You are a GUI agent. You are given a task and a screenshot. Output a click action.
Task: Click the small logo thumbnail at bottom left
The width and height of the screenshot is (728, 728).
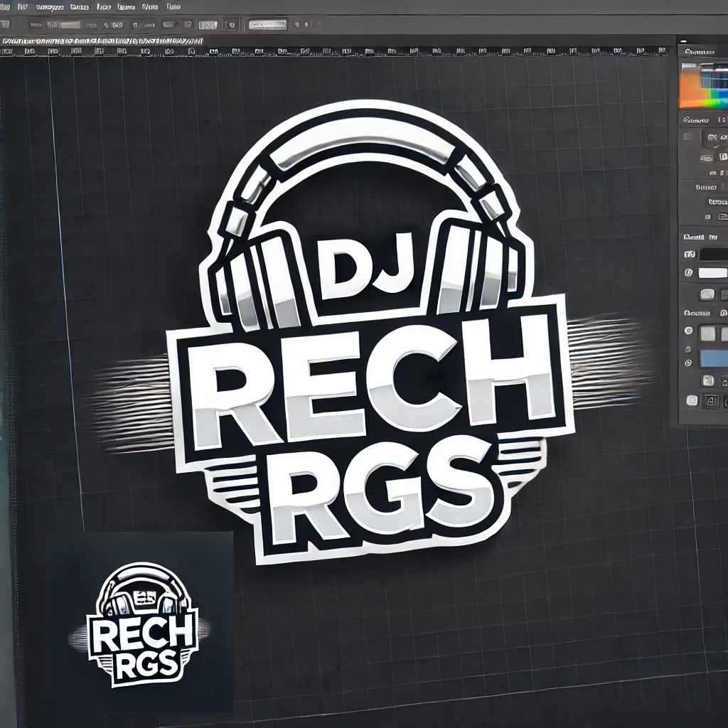coord(137,624)
